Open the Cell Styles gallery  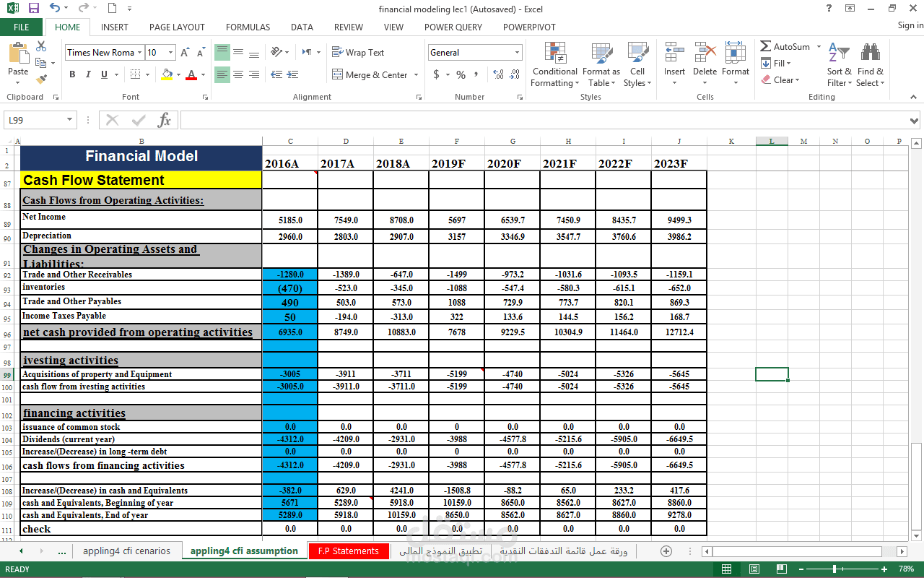[x=637, y=64]
